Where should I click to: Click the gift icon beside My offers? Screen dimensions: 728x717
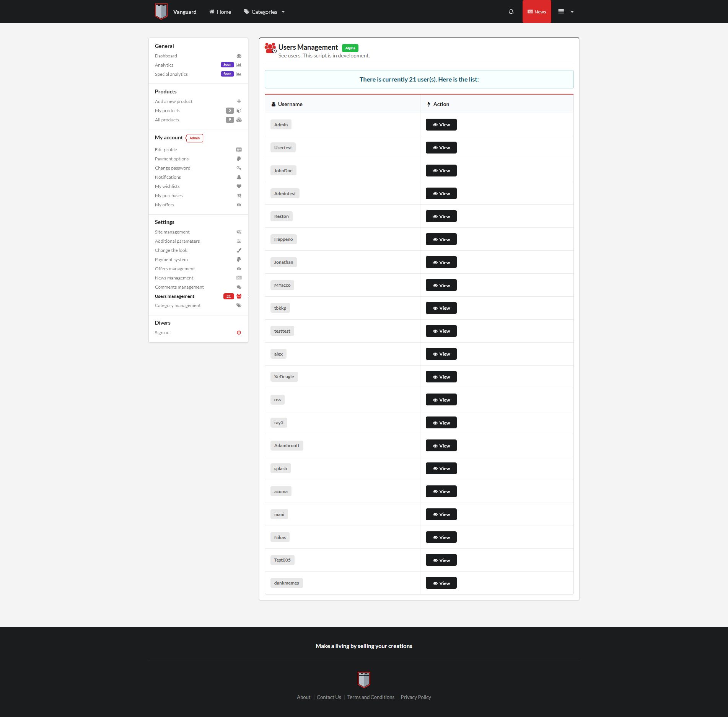pyautogui.click(x=239, y=205)
